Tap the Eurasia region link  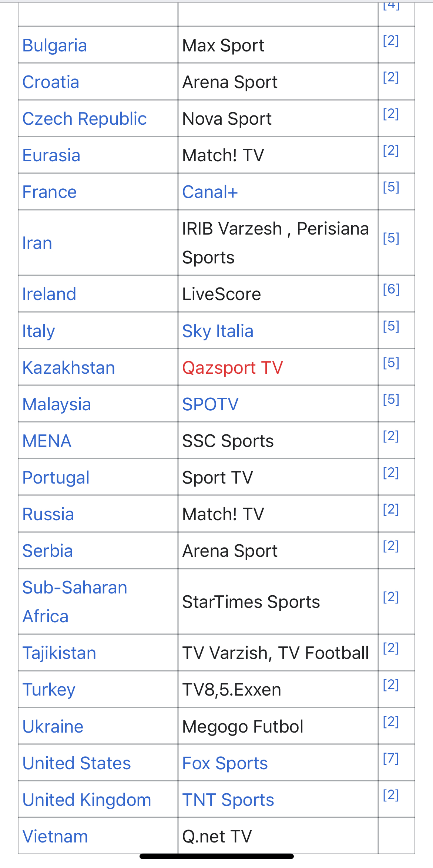[x=51, y=155]
